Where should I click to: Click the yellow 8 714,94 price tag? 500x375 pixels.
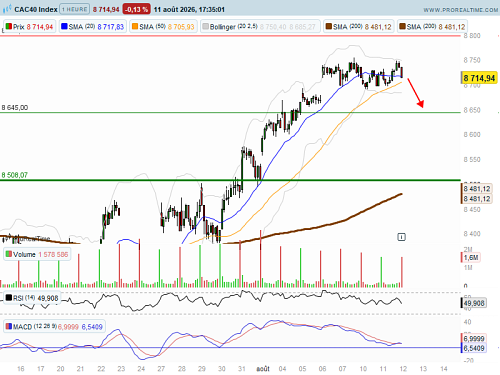pyautogui.click(x=479, y=78)
